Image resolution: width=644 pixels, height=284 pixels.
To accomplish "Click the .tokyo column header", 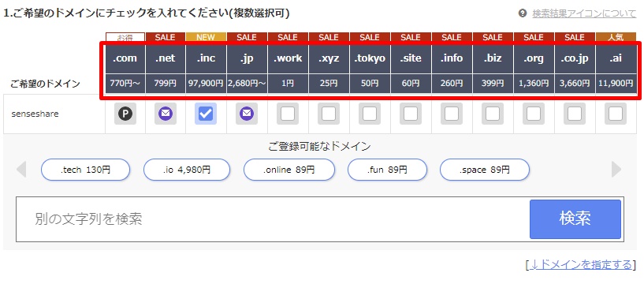I will click(370, 58).
